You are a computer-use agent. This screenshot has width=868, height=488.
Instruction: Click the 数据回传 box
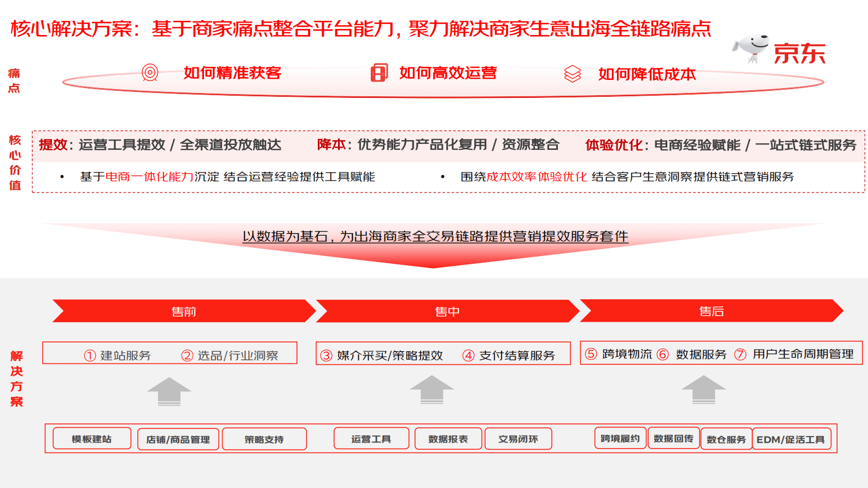point(674,438)
